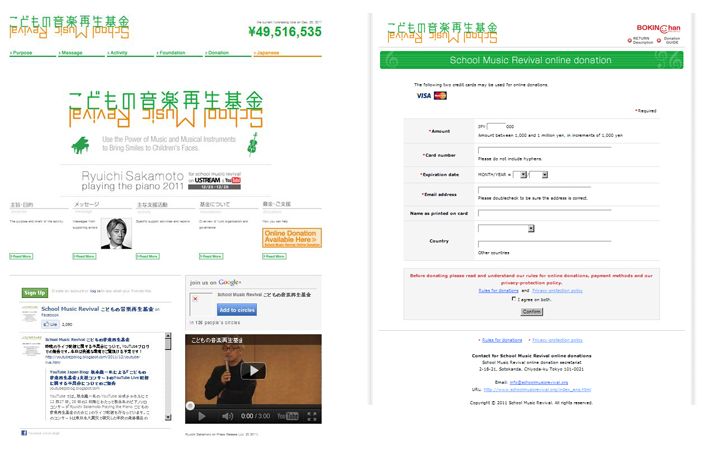Image resolution: width=704 pixels, height=452 pixels.
Task: Click Read More under the donation column
Action: (274, 256)
